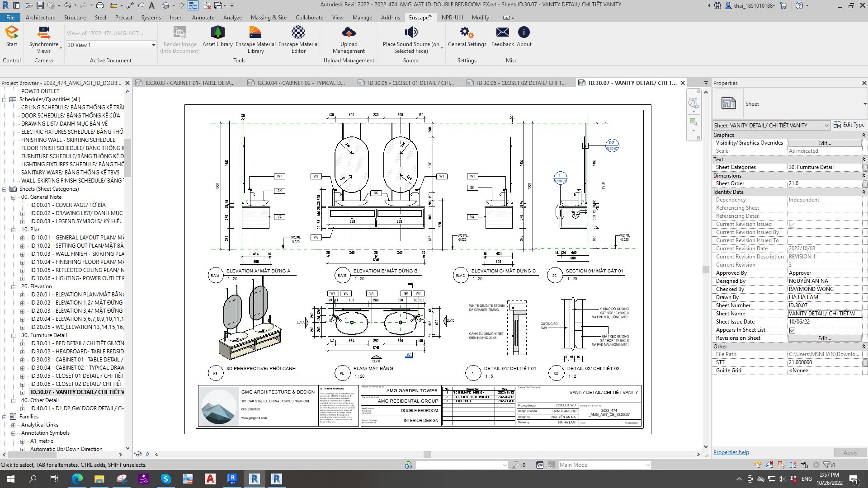The height and width of the screenshot is (488, 868).
Task: Click Edit button for Visibility/Graphics Overrides
Action: tap(825, 143)
